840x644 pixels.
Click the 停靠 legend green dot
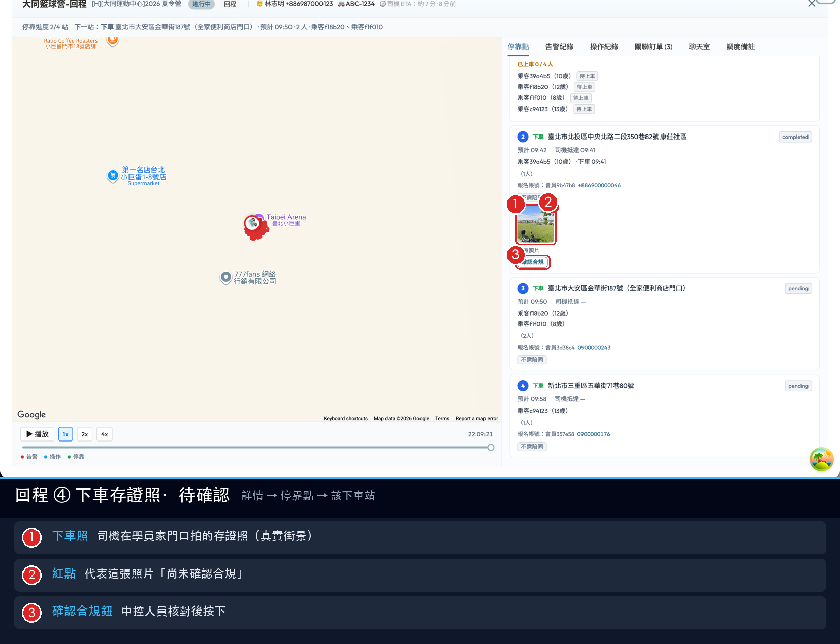coord(69,457)
